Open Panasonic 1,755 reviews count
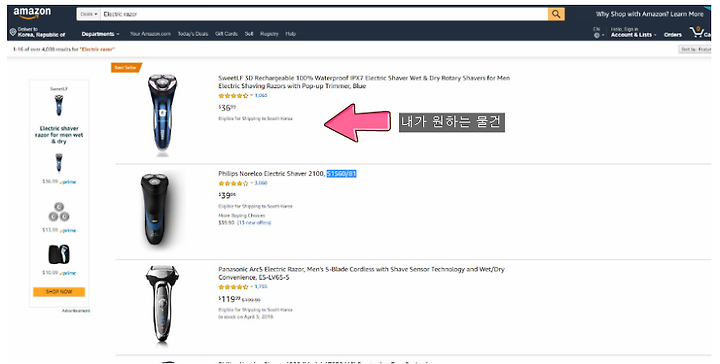Viewport: 720px width, 364px height. pos(261,286)
